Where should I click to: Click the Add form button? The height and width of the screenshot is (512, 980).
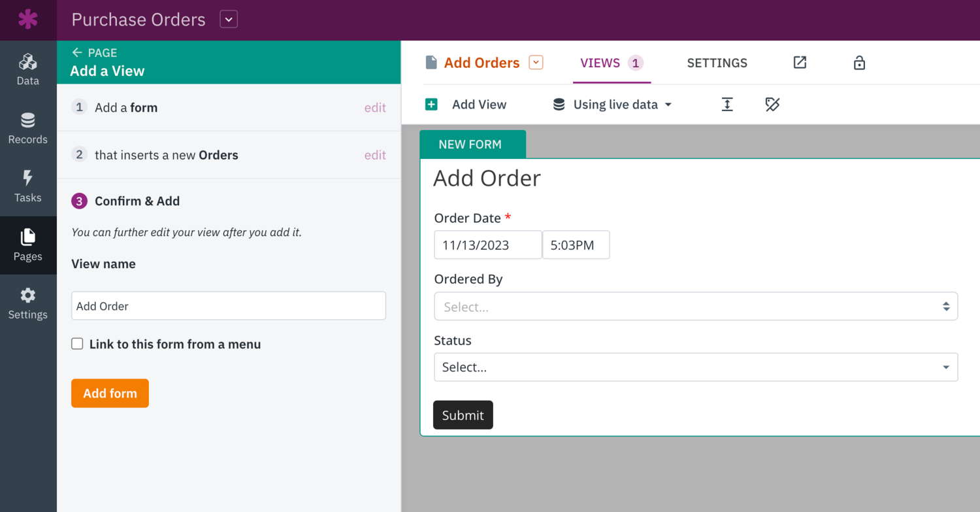click(110, 393)
